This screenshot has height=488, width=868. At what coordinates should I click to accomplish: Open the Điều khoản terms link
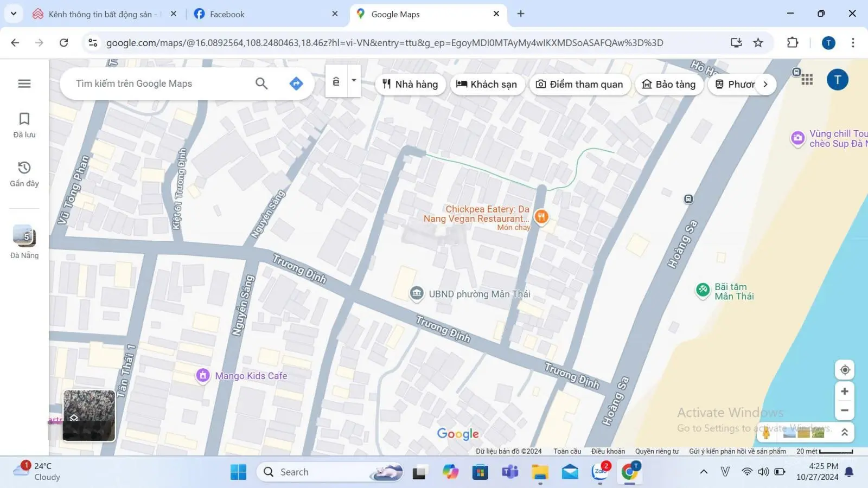pos(608,451)
